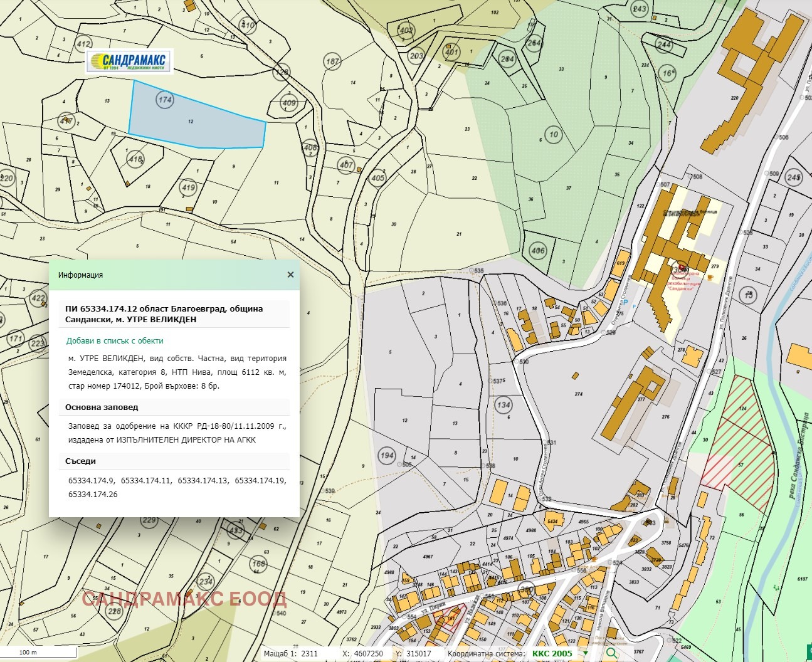Click the coffee cup café icon
The height and width of the screenshot is (662, 812).
pyautogui.click(x=710, y=276)
